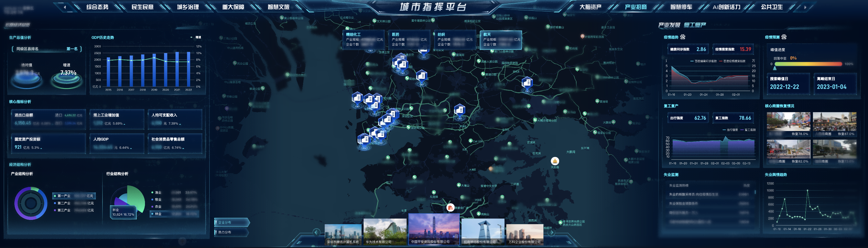Click the 文天祥公园 park marker

pyautogui.click(x=374, y=21)
